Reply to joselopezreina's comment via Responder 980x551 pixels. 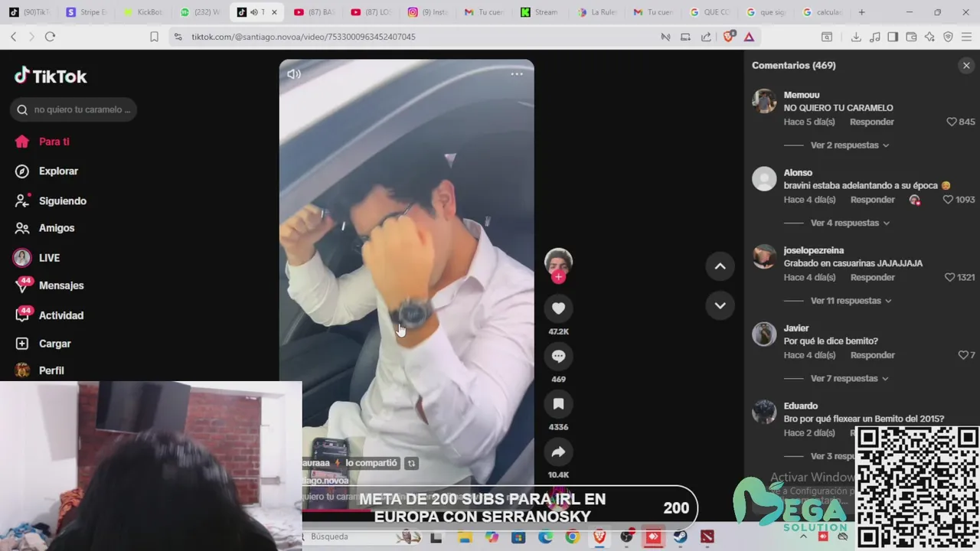872,277
